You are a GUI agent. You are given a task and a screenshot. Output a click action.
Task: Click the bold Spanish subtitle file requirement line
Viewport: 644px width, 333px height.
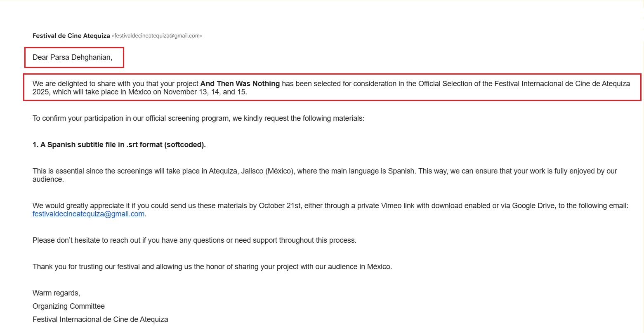point(119,145)
